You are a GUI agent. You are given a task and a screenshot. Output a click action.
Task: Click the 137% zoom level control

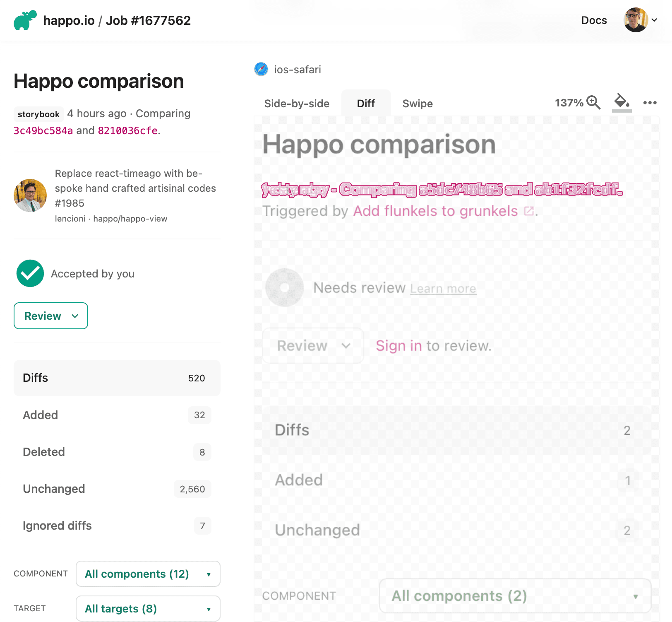pyautogui.click(x=569, y=103)
